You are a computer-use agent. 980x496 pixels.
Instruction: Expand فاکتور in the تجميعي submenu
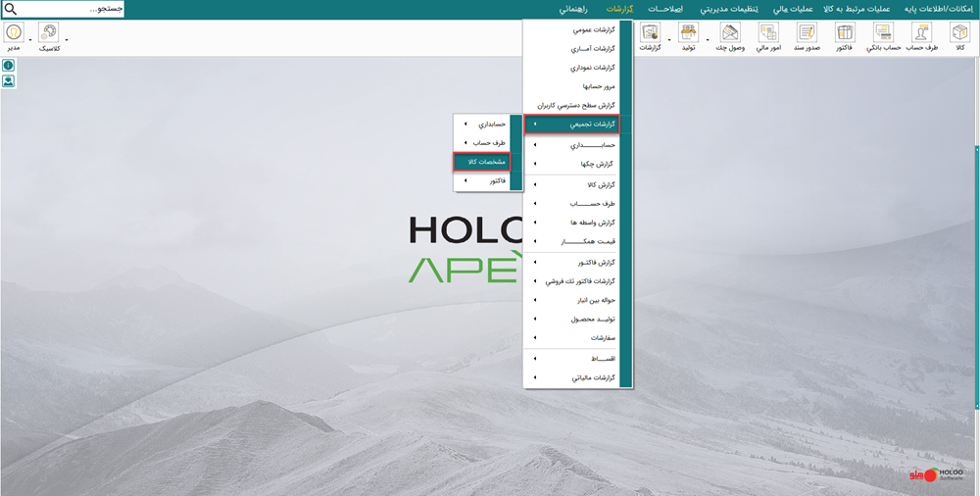[482, 180]
